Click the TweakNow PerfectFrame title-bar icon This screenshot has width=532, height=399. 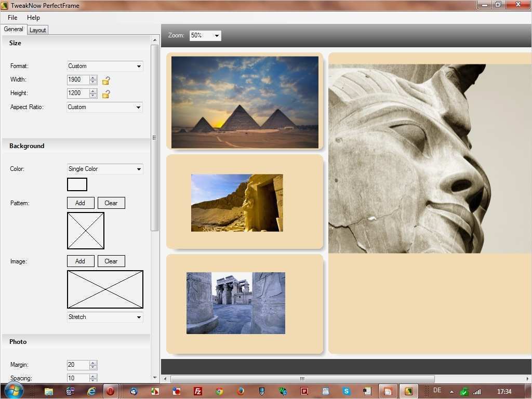pyautogui.click(x=4, y=5)
